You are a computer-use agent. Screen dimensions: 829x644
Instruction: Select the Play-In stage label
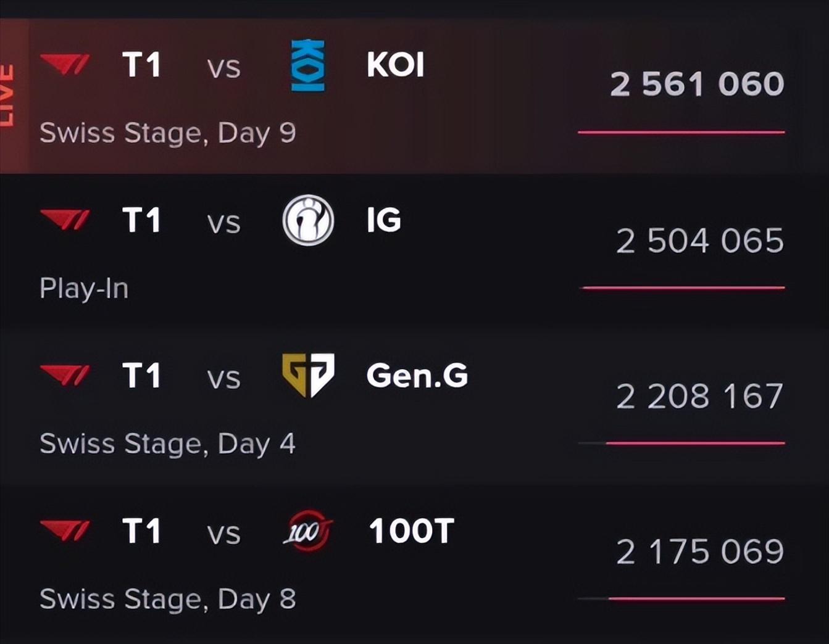[x=84, y=289]
